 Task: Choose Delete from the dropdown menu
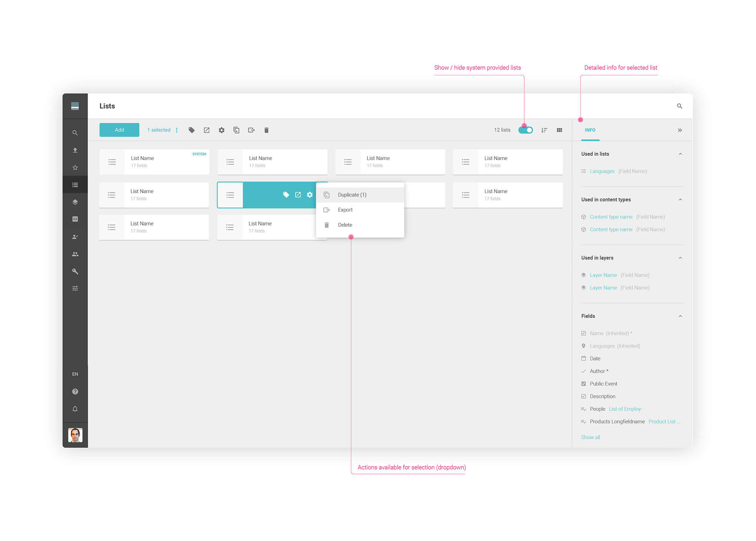tap(360, 225)
